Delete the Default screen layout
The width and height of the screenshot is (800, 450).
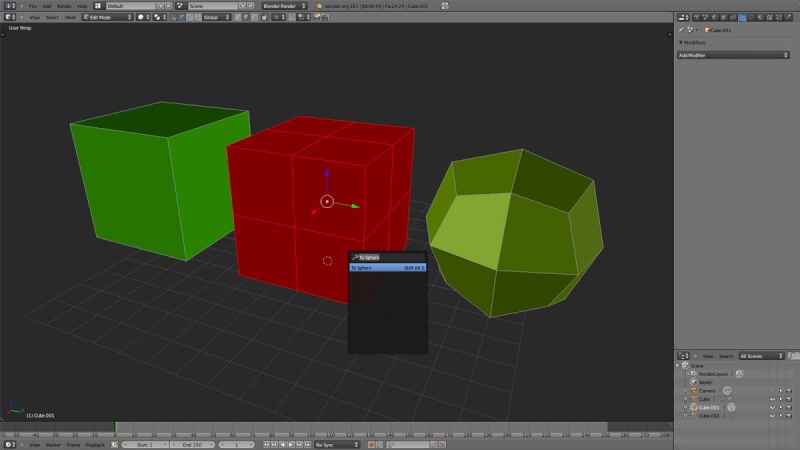point(168,6)
